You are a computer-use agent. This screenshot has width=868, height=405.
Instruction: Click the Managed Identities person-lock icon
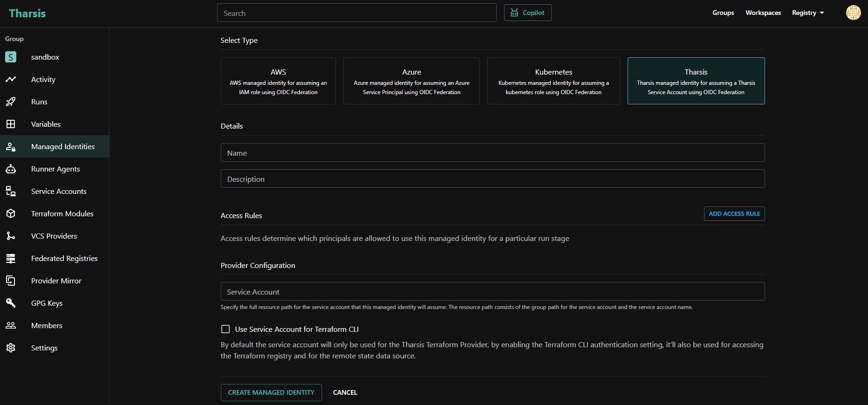click(11, 146)
